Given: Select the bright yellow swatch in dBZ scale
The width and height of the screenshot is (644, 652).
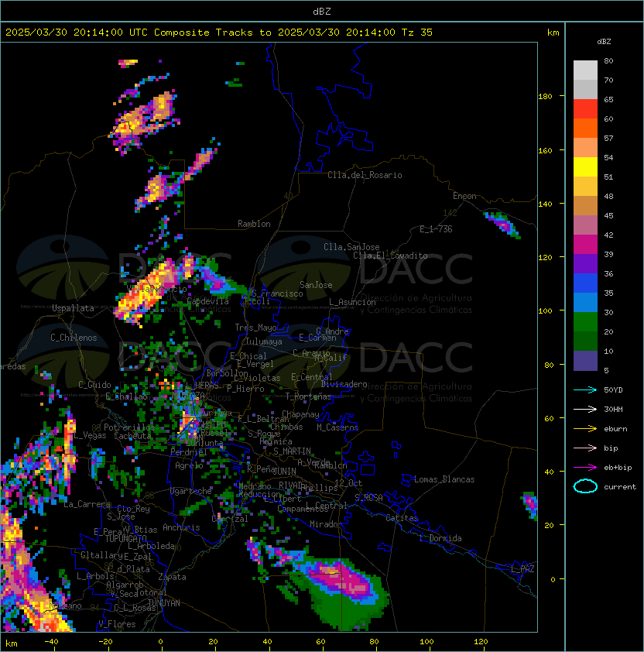Looking at the screenshot, I should coord(585,167).
